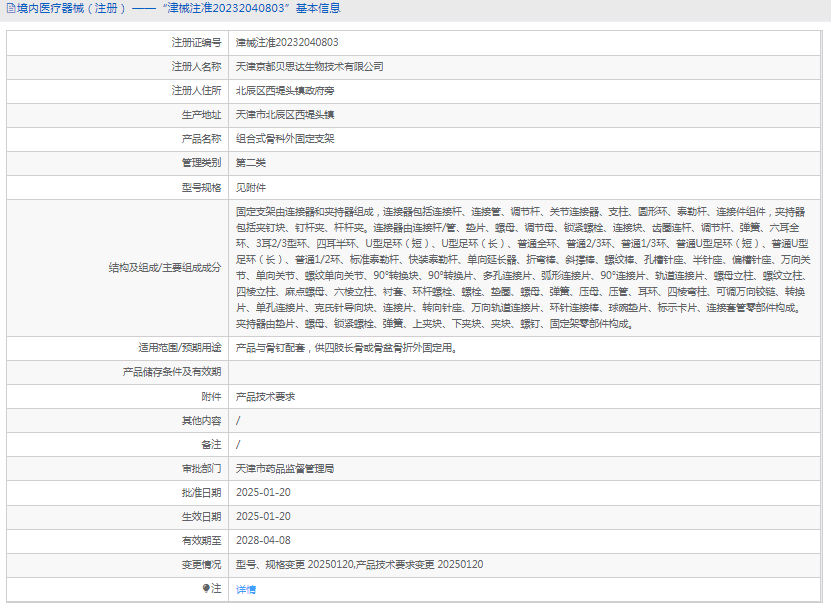
Task: Click registrant name 天津京都贝思达生物技术有限公司
Action: [x=310, y=67]
